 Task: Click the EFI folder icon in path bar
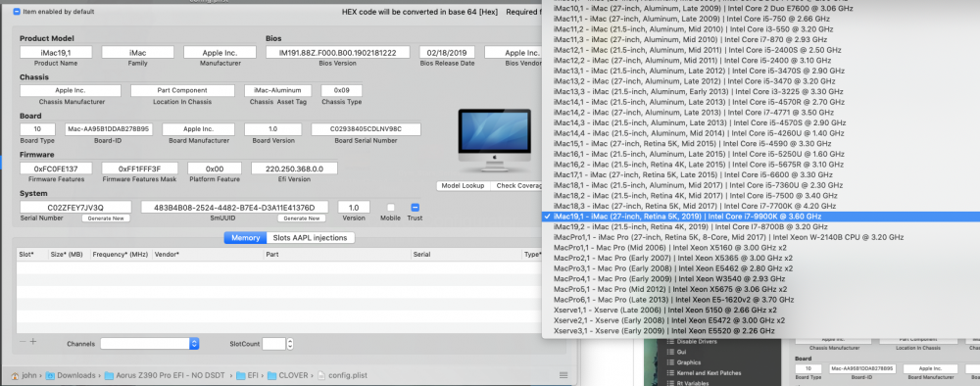(240, 375)
